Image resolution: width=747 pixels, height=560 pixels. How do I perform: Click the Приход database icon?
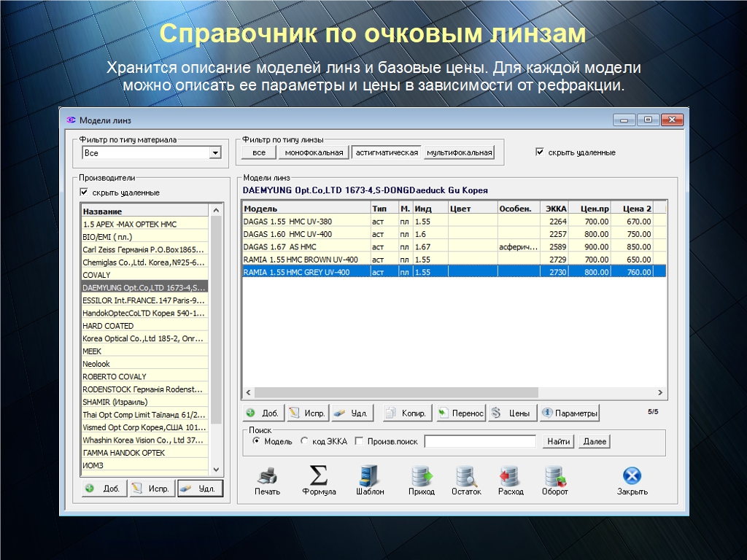tap(421, 477)
